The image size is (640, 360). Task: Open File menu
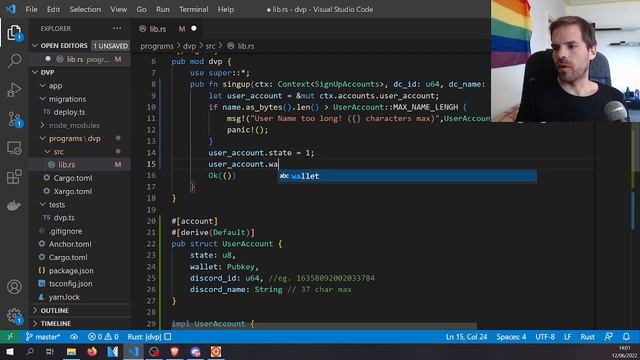tap(31, 9)
